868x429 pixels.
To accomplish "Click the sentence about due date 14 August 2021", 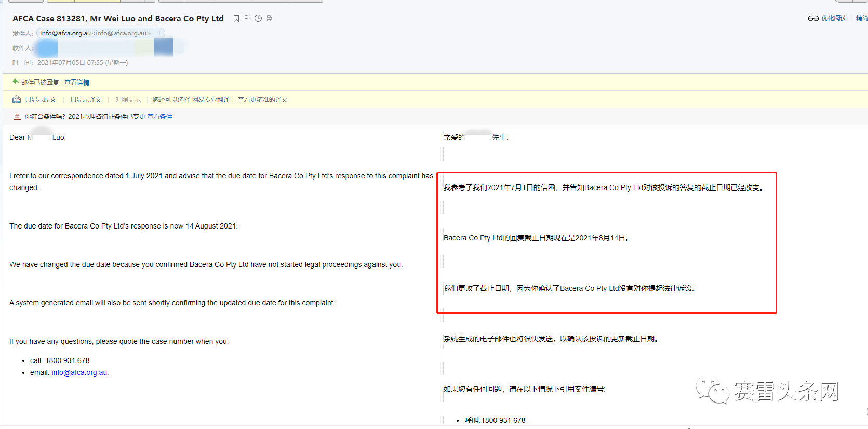I will [x=124, y=226].
